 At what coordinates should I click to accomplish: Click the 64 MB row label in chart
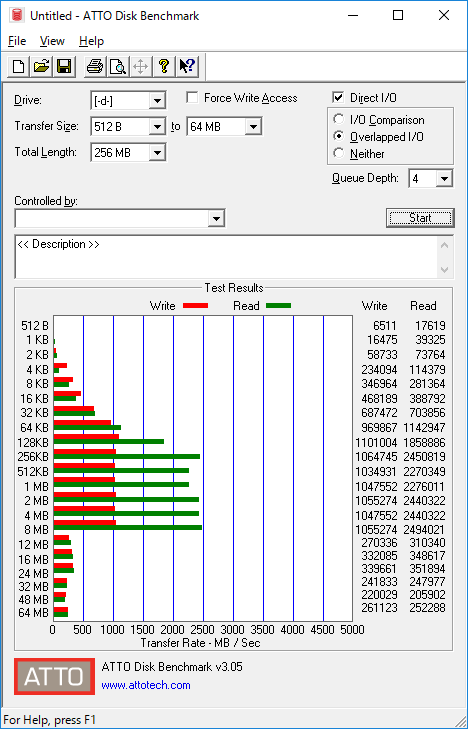[33, 613]
